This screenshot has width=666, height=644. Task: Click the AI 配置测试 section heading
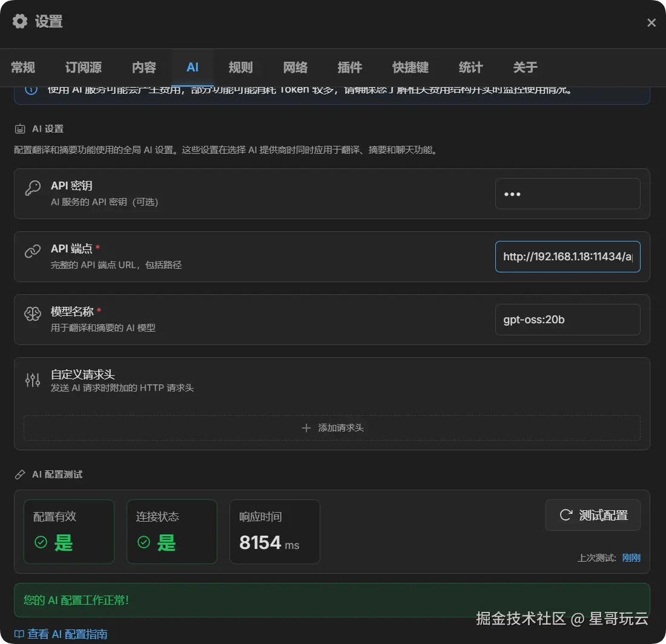point(58,474)
